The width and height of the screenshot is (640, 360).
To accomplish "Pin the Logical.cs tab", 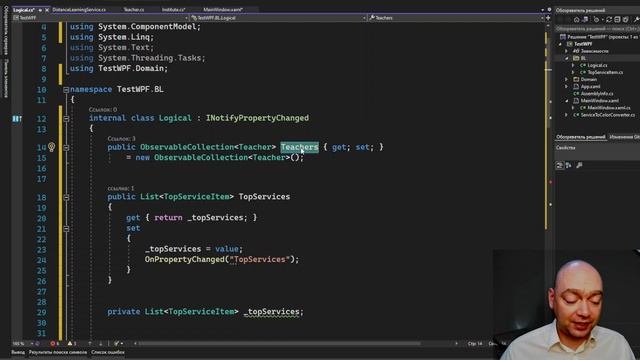I will 40,10.
